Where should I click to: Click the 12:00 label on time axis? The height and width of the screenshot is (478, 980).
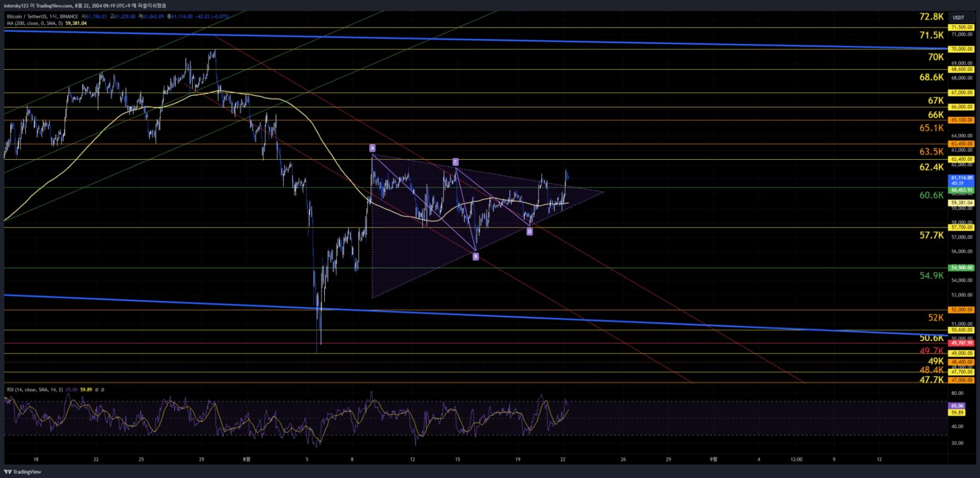[x=796, y=459]
